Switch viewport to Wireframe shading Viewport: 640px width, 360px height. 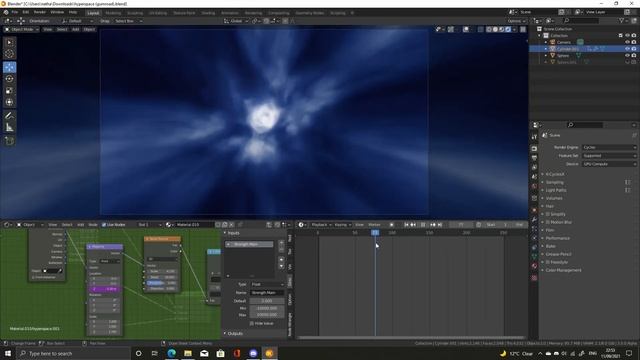(489, 29)
